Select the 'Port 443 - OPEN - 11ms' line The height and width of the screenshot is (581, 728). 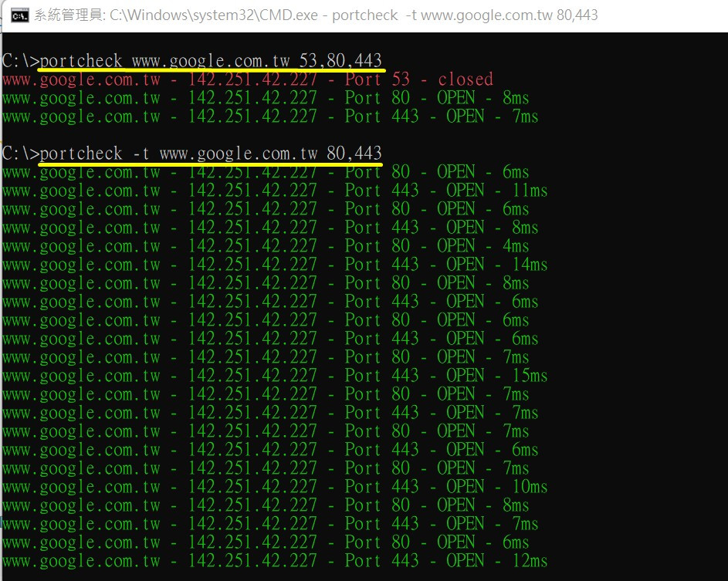click(275, 191)
